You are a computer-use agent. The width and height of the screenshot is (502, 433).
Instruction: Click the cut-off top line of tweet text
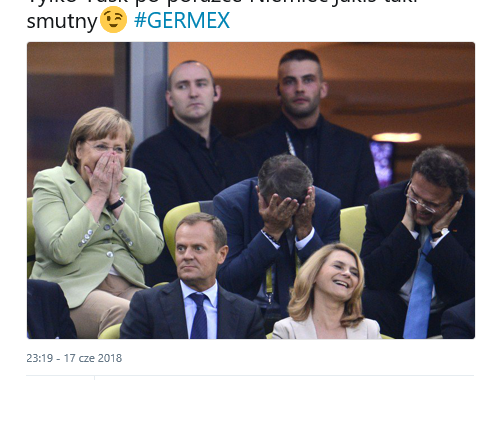tap(222, 2)
